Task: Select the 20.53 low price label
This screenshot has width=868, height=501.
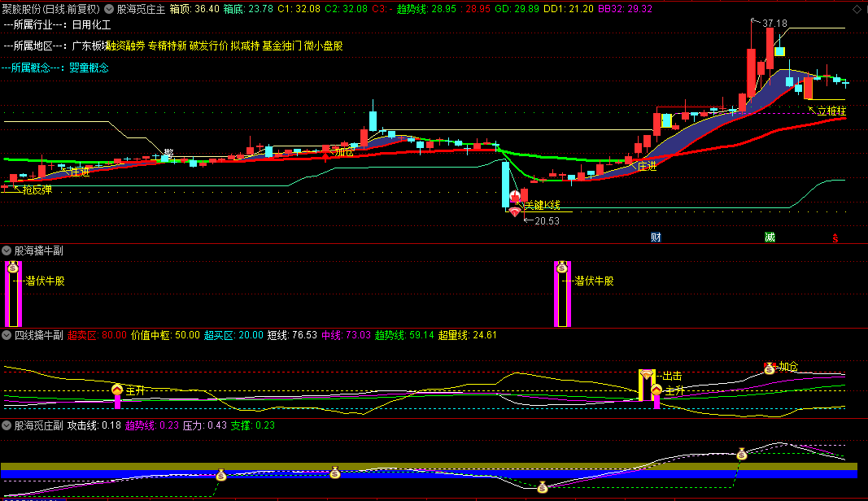Action: (547, 220)
